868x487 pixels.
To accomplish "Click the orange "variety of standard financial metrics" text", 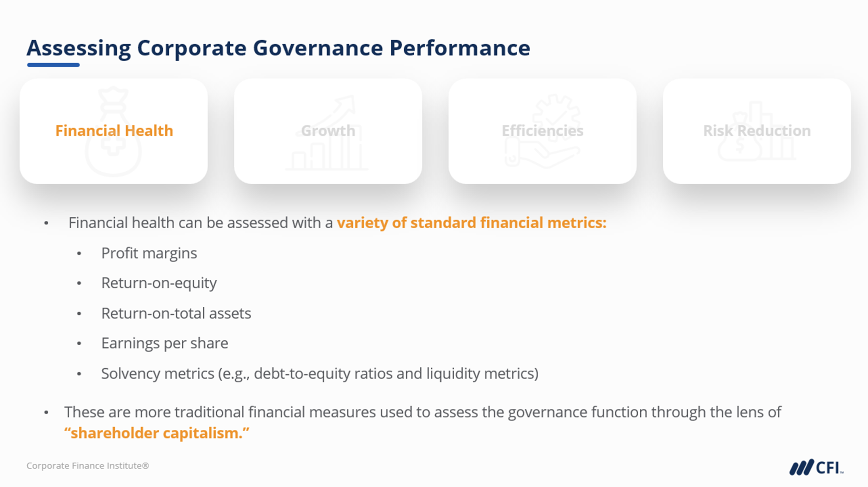I will coord(471,223).
